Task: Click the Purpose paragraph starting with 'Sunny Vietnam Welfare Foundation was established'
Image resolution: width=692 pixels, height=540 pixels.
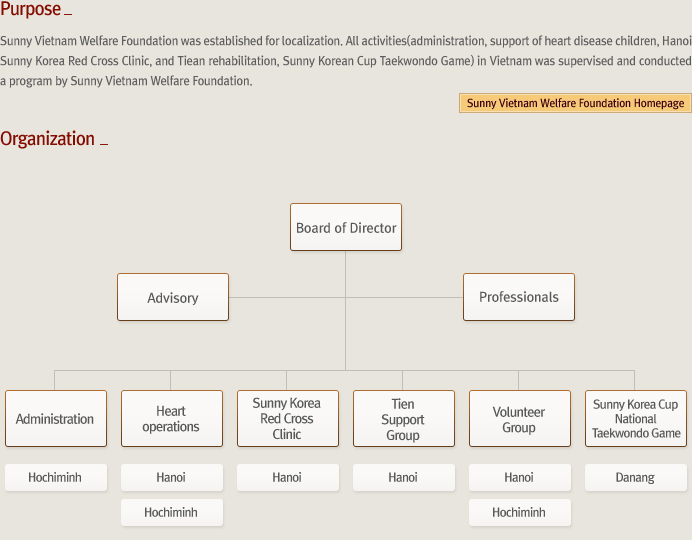Action: [346, 61]
